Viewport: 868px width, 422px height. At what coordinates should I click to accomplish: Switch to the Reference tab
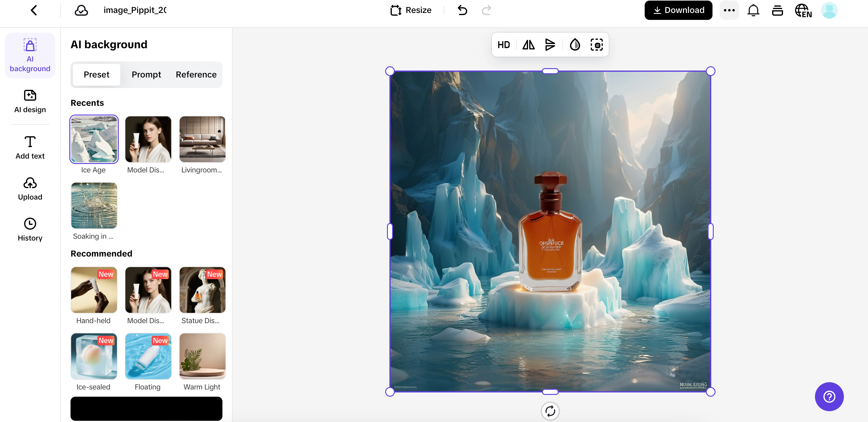click(196, 74)
